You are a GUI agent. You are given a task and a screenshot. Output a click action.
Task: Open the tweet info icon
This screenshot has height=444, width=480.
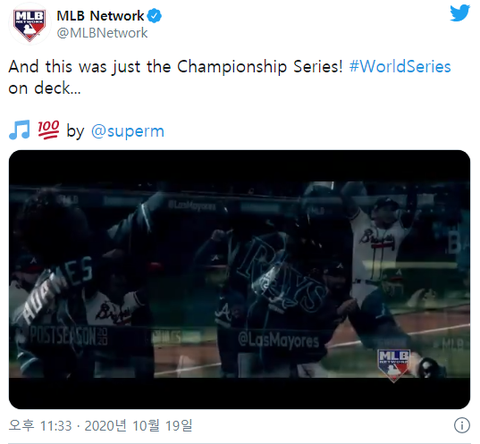coord(462,425)
